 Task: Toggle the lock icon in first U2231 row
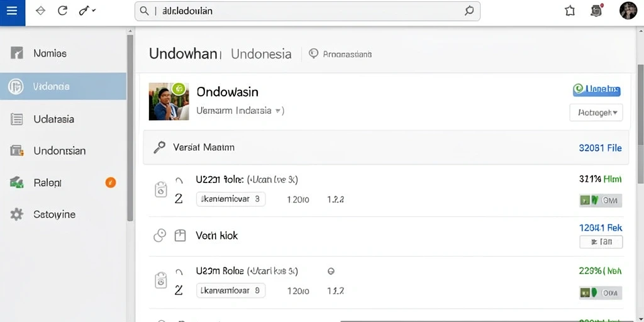click(x=160, y=189)
